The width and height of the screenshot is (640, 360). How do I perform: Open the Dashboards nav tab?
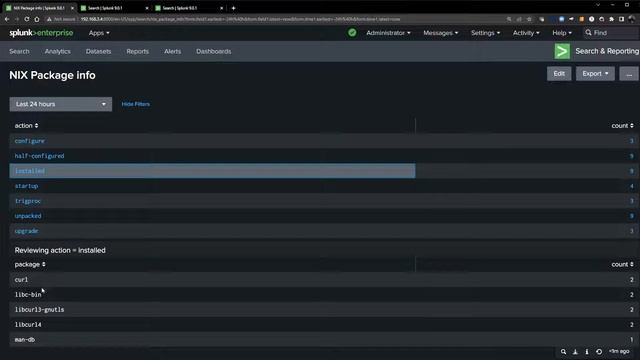pyautogui.click(x=213, y=51)
